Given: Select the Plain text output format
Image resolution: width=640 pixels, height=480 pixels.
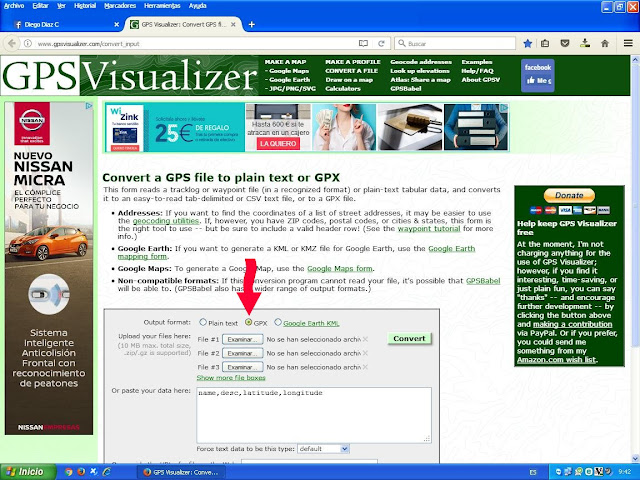Looking at the screenshot, I should click(203, 322).
